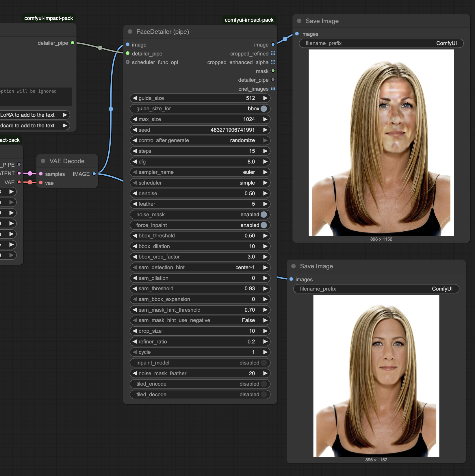Click previous arrow on scheduler

[x=135, y=183]
